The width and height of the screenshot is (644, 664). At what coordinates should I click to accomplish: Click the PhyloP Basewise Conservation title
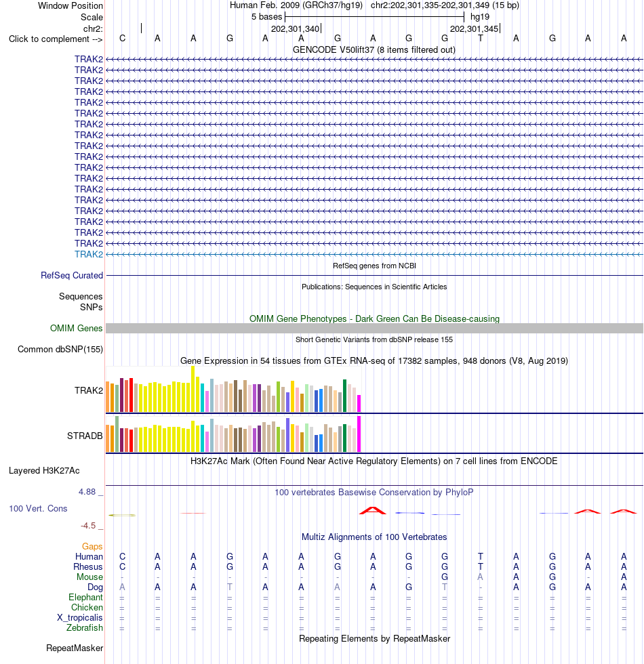[x=374, y=493]
